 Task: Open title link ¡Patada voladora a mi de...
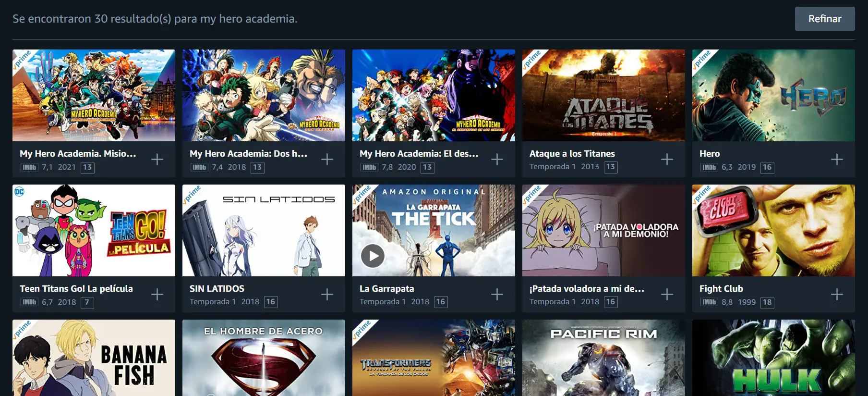587,289
